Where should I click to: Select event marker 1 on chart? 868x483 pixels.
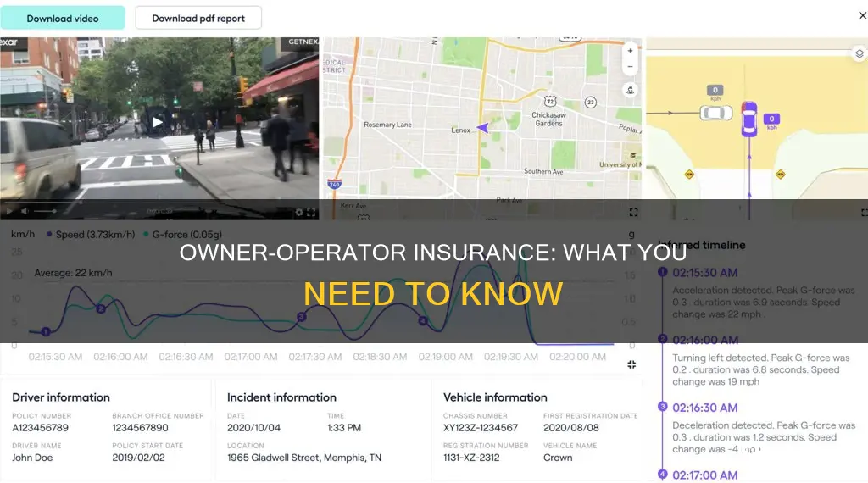coord(46,332)
